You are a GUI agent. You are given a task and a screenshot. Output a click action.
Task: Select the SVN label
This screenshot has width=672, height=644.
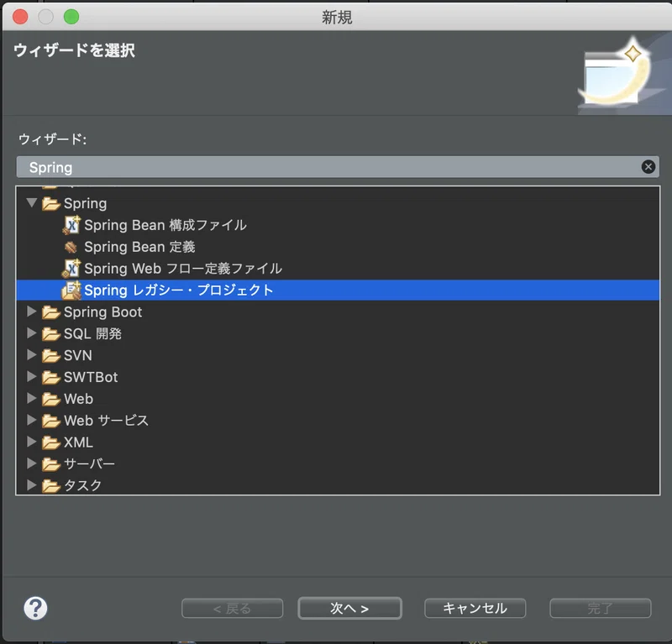[x=78, y=356]
